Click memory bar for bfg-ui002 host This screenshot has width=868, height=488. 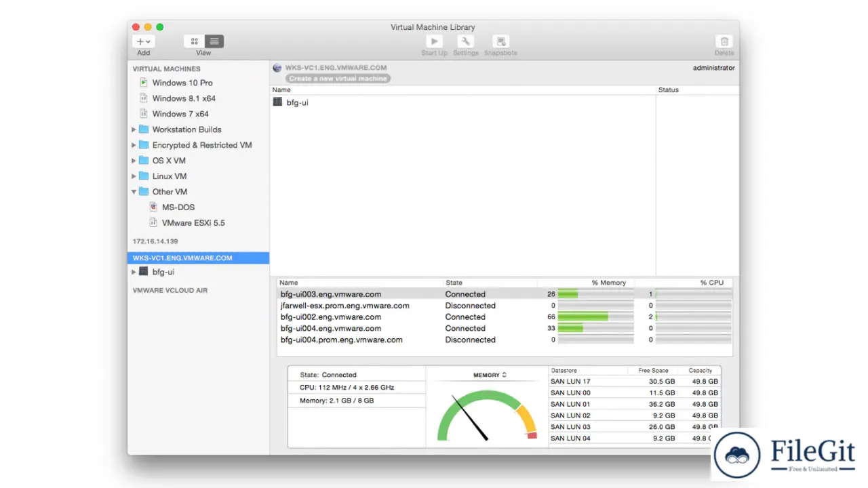click(595, 317)
